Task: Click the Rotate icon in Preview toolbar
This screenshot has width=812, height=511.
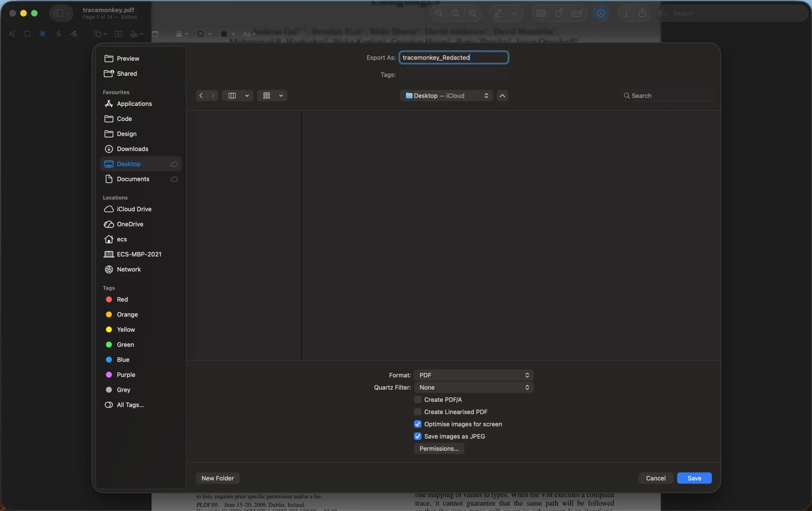Action: click(559, 13)
